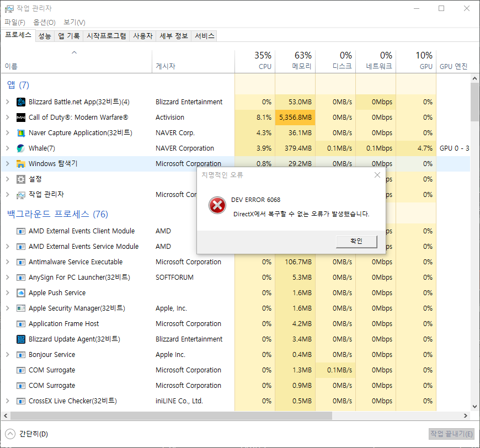Click the Apple Security Manager icon
480x448 pixels.
pyautogui.click(x=21, y=308)
